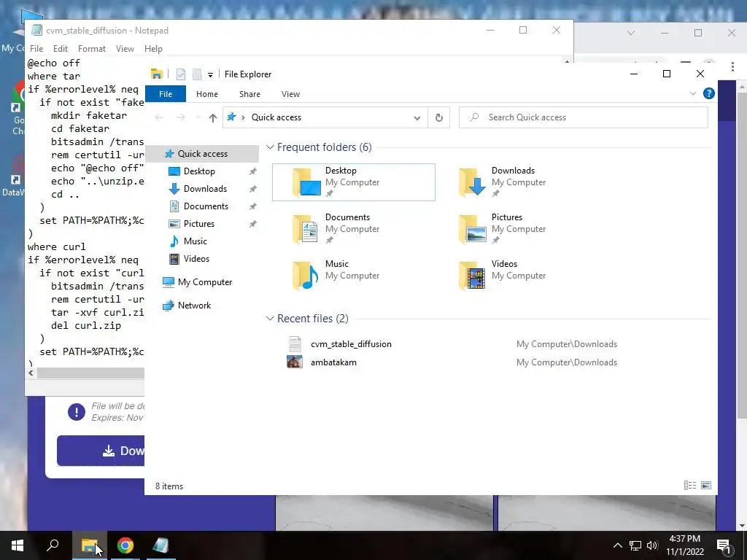The width and height of the screenshot is (747, 560).
Task: Switch to the View ribbon tab in Explorer
Action: pos(290,94)
